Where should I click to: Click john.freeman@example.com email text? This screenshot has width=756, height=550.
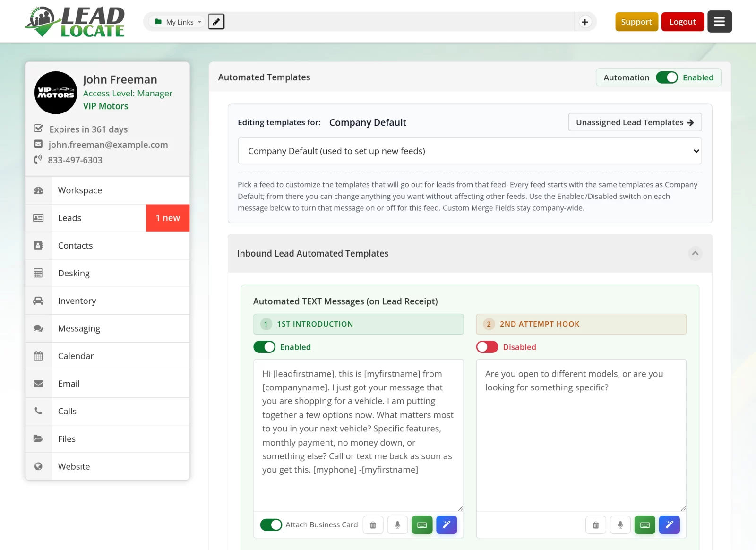tap(108, 145)
